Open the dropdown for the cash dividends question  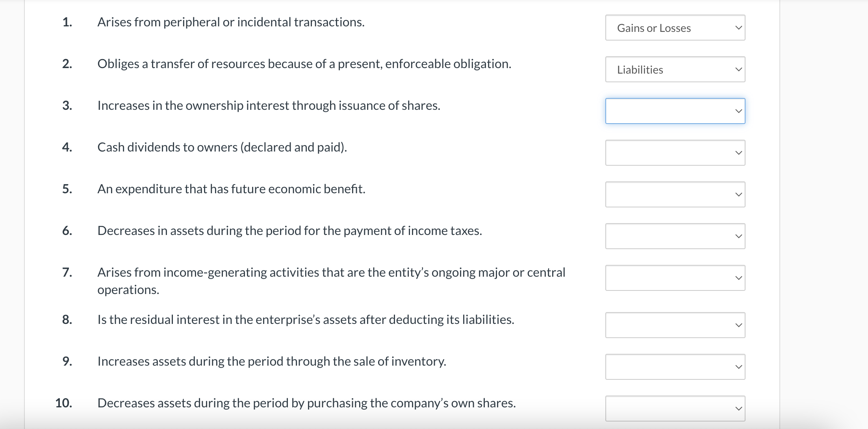(674, 153)
